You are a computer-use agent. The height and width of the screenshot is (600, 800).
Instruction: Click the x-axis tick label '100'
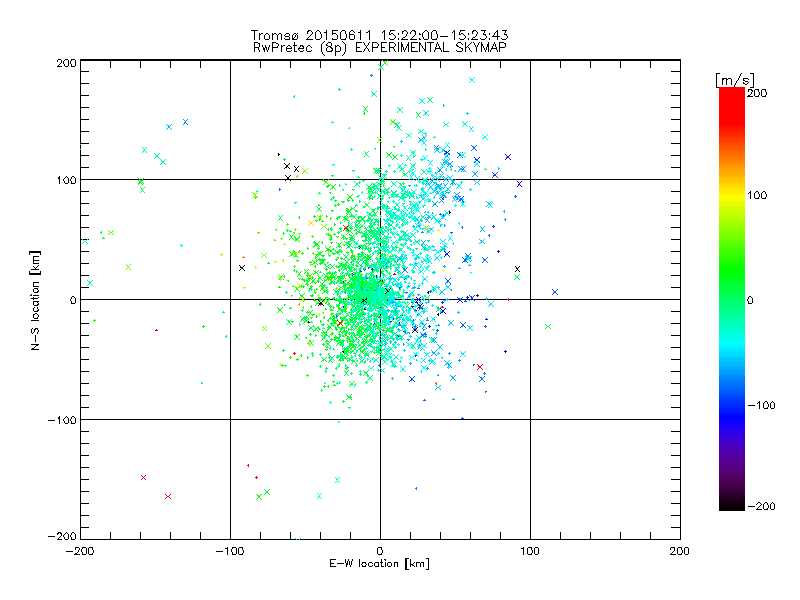point(530,552)
